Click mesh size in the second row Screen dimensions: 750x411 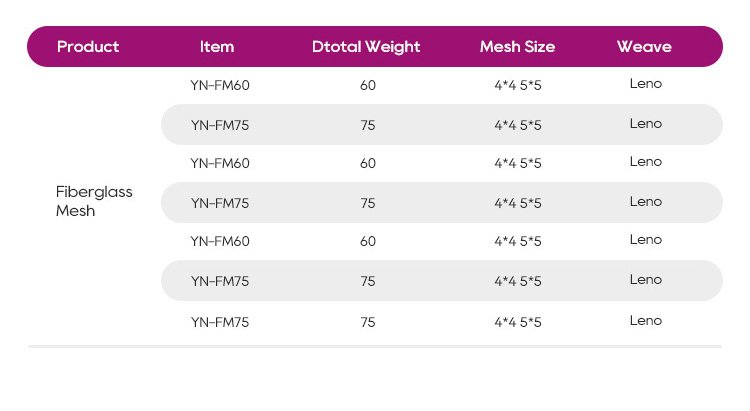(517, 125)
